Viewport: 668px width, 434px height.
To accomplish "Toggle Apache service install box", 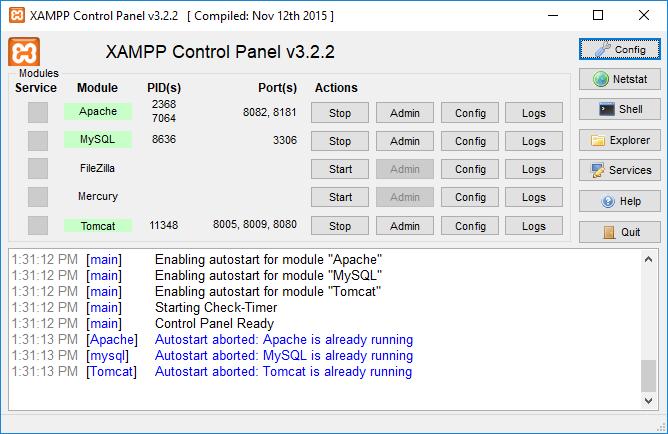I will click(x=38, y=112).
